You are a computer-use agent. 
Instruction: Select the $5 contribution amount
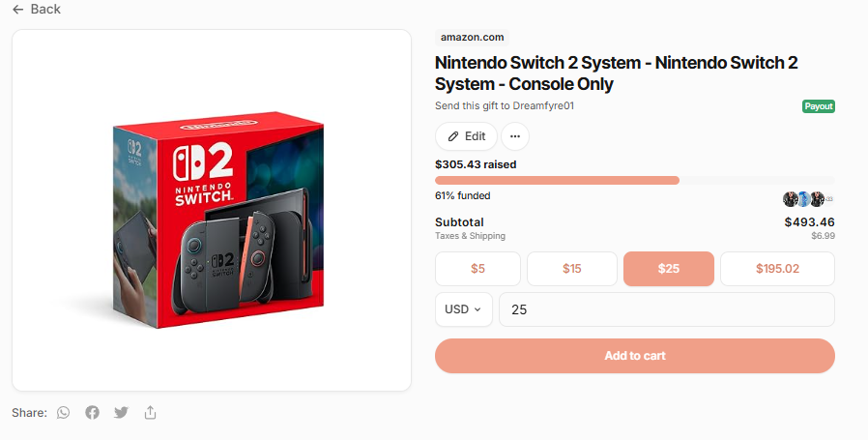click(x=477, y=269)
